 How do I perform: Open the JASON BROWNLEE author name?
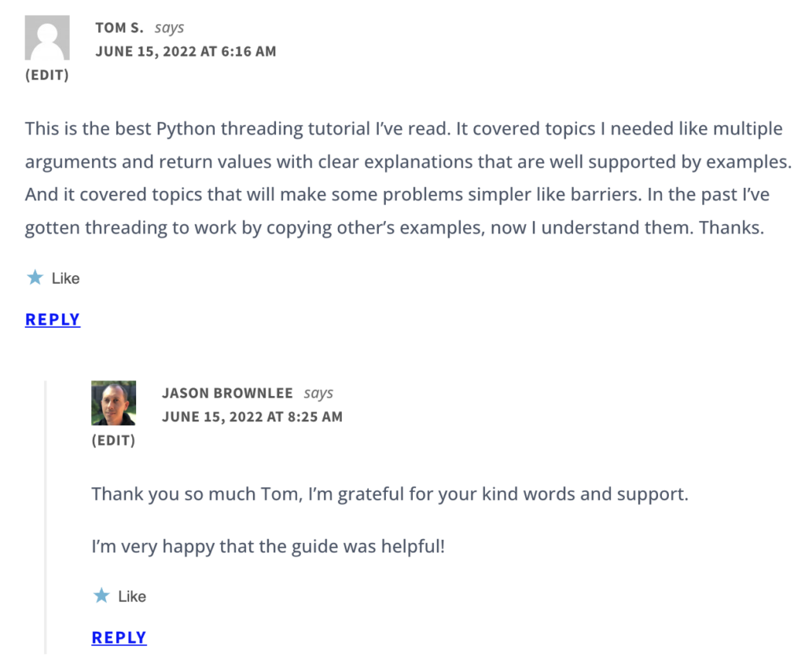click(227, 393)
